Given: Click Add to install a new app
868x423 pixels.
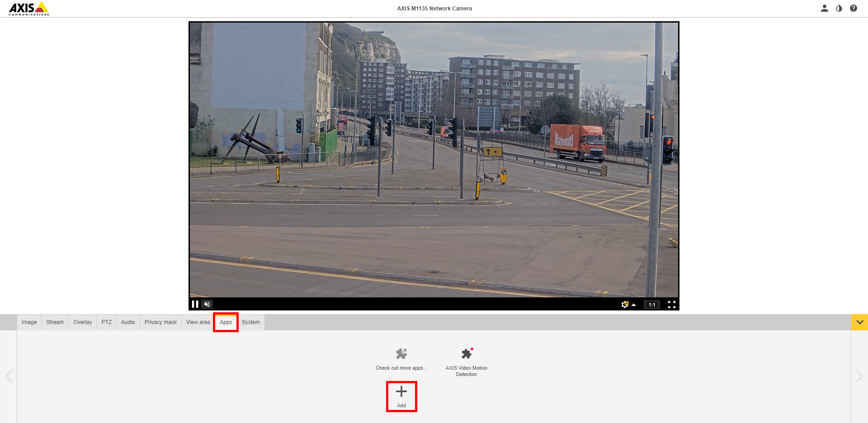Looking at the screenshot, I should 401,396.
